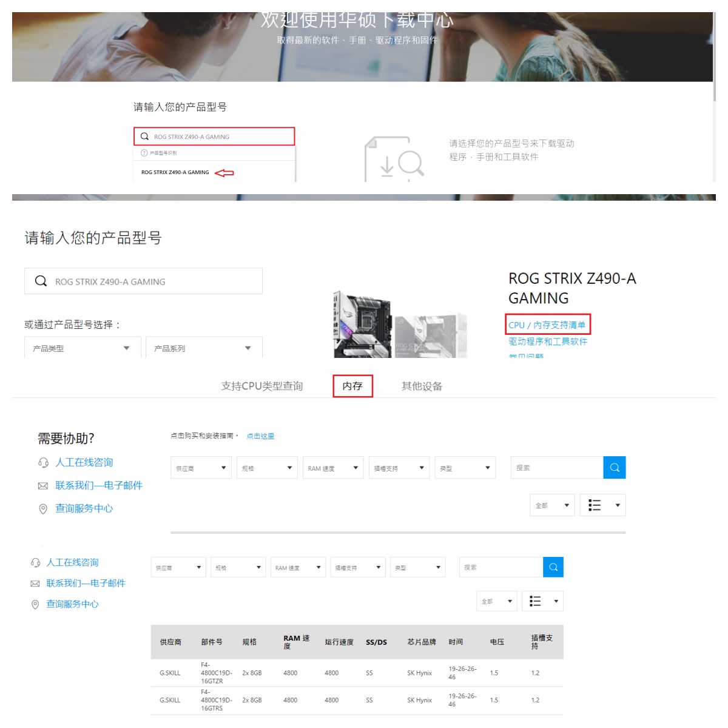Open the 支持CPU类型查询 tab

click(x=262, y=386)
